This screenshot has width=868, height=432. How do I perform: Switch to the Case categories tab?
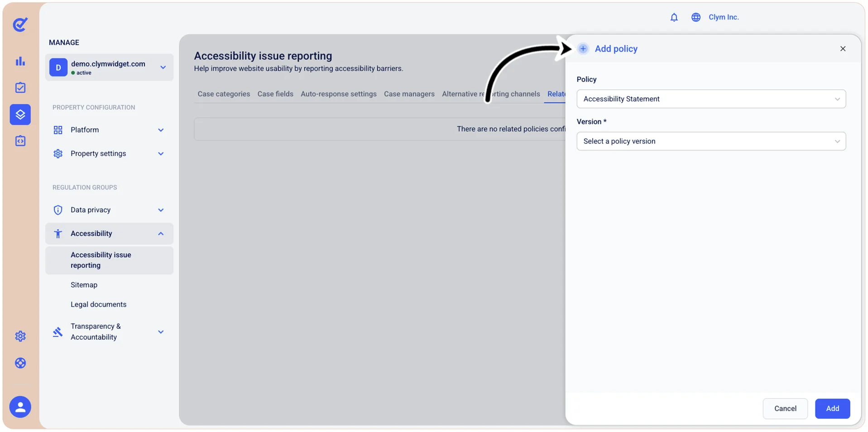[x=224, y=94]
